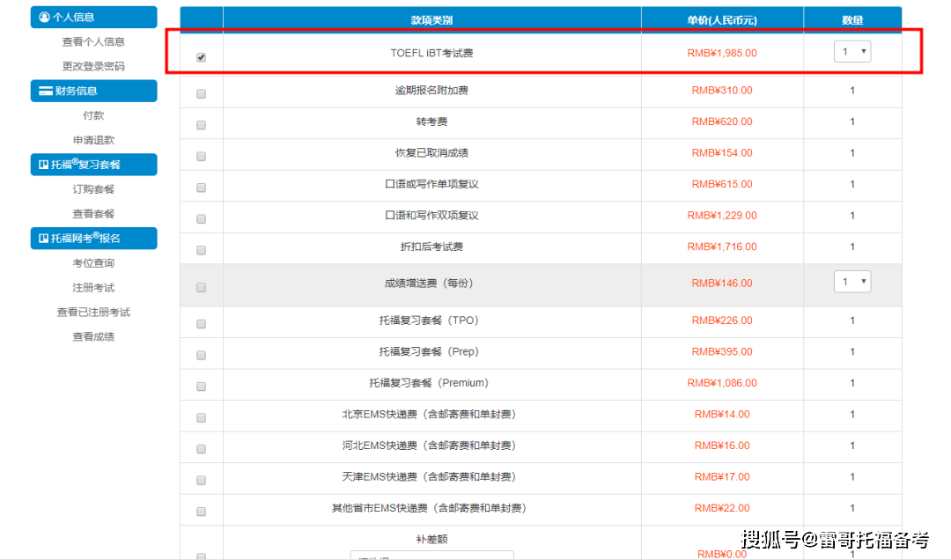951x560 pixels.
Task: Uncheck the TOEFL iBT考试费 checkbox
Action: [201, 57]
